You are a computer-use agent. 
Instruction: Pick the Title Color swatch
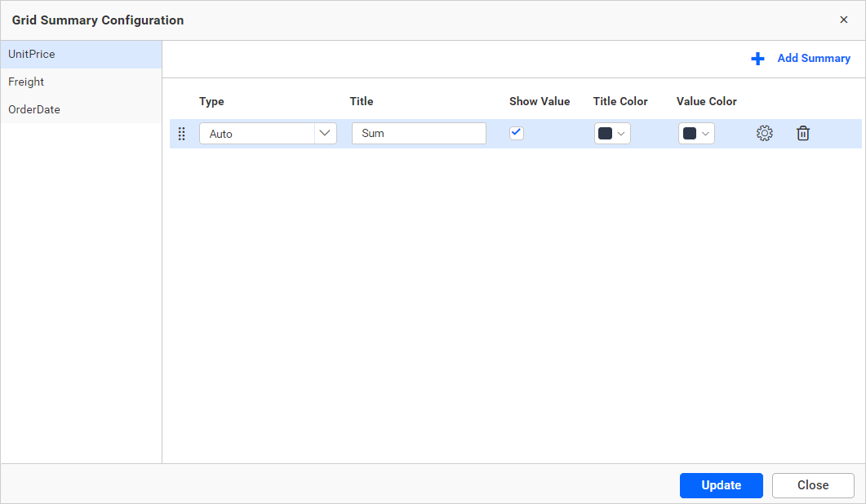pyautogui.click(x=606, y=133)
